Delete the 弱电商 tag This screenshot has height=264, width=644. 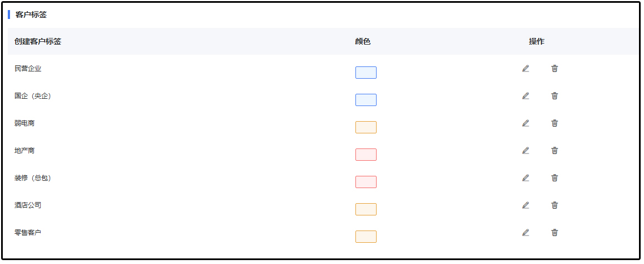point(554,123)
